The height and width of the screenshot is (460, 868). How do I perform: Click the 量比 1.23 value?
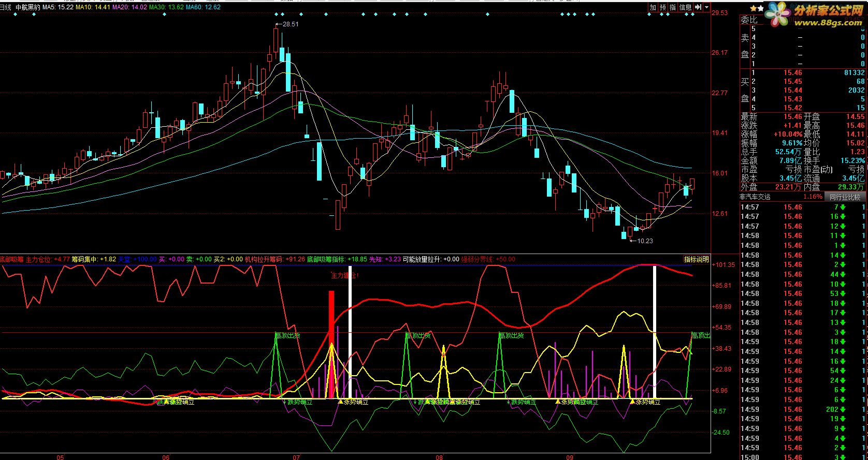pos(857,152)
